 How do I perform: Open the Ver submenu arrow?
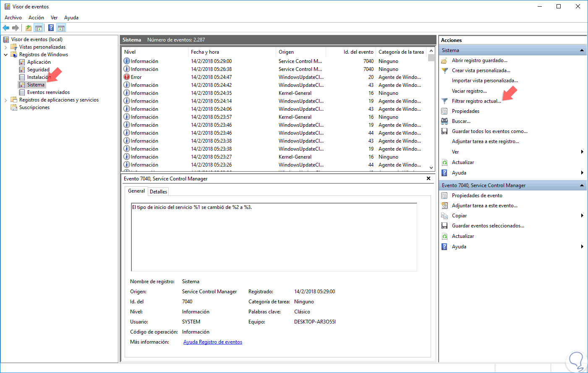pos(582,152)
